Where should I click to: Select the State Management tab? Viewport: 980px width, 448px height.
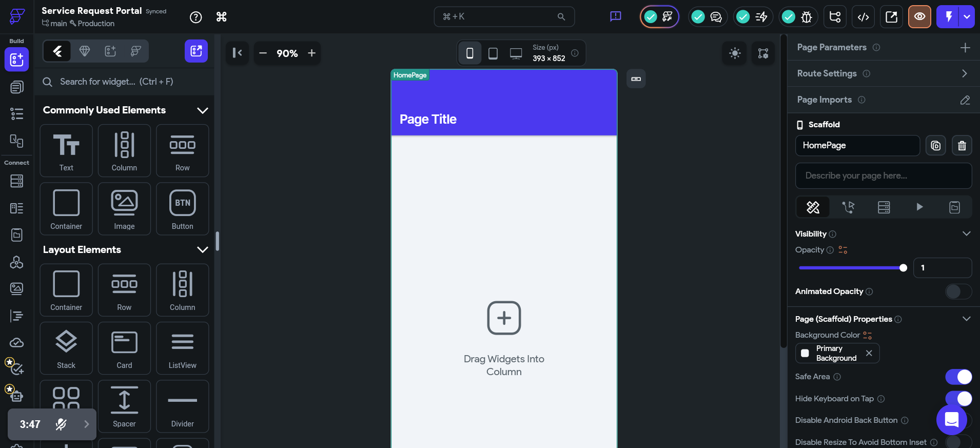pyautogui.click(x=954, y=207)
